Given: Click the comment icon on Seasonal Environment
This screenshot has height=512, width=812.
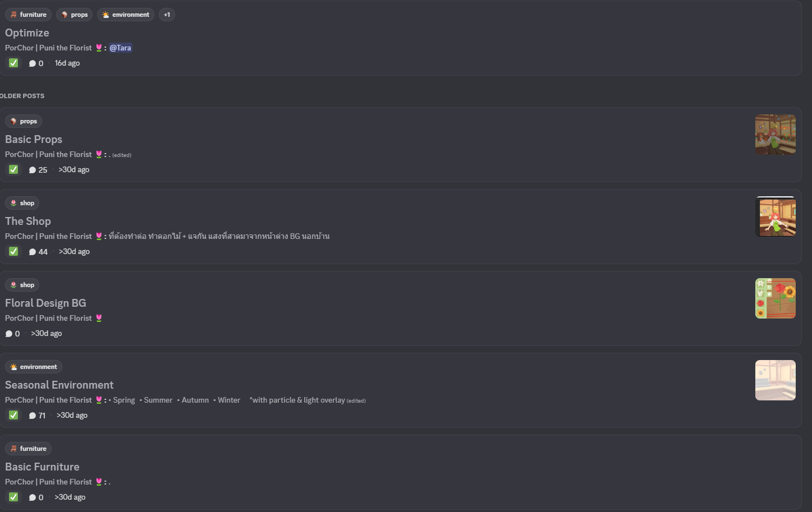Looking at the screenshot, I should [33, 416].
